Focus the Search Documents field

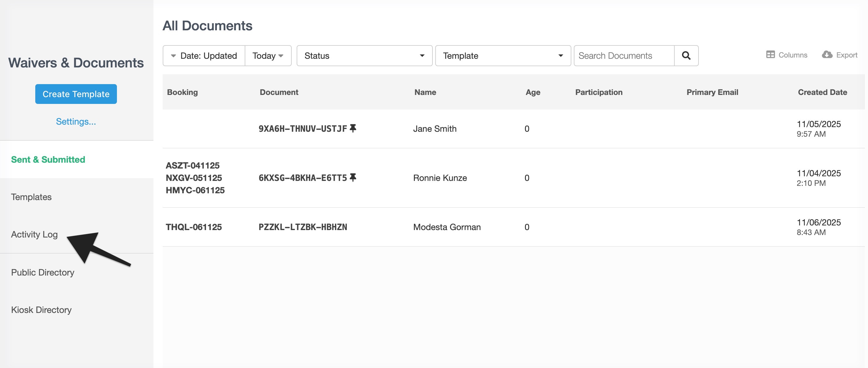click(x=624, y=56)
